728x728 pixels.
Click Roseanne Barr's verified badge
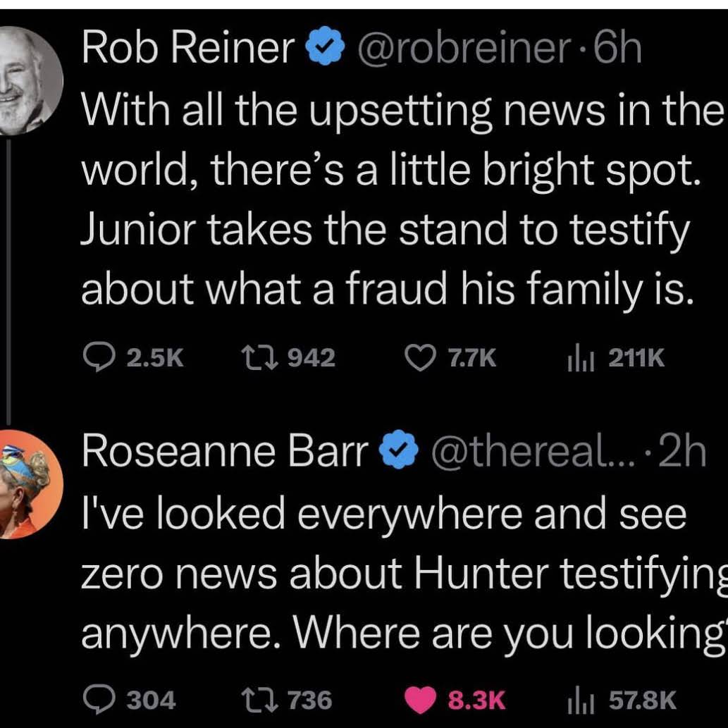[x=399, y=450]
